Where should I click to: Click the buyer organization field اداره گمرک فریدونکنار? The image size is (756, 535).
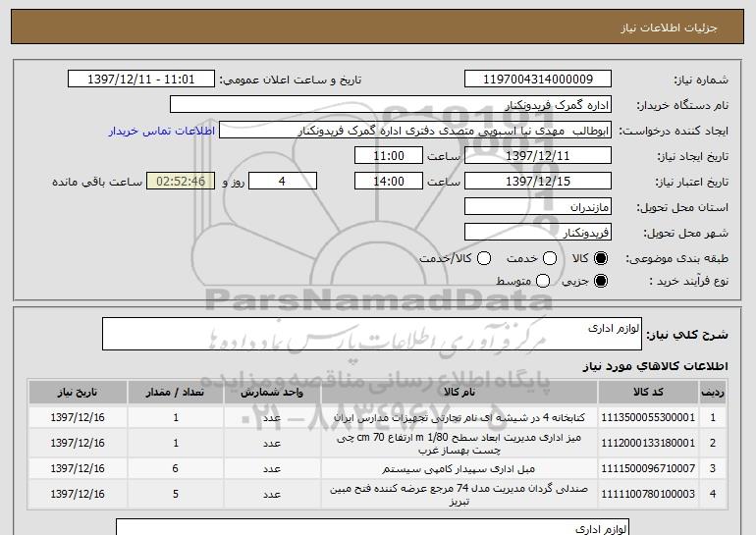(391, 105)
